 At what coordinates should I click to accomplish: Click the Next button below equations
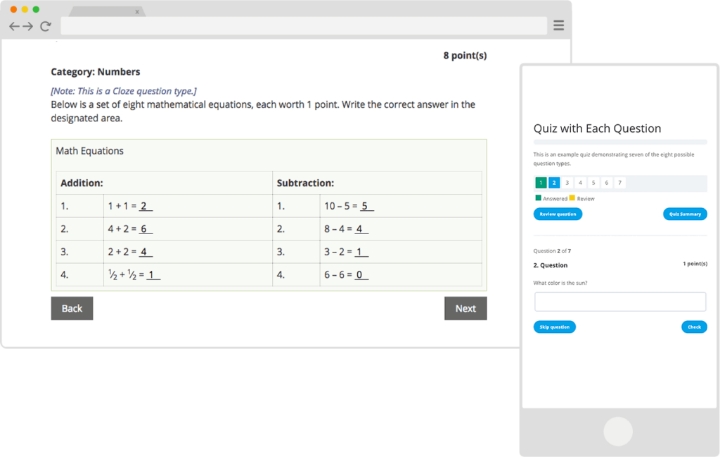tap(465, 308)
